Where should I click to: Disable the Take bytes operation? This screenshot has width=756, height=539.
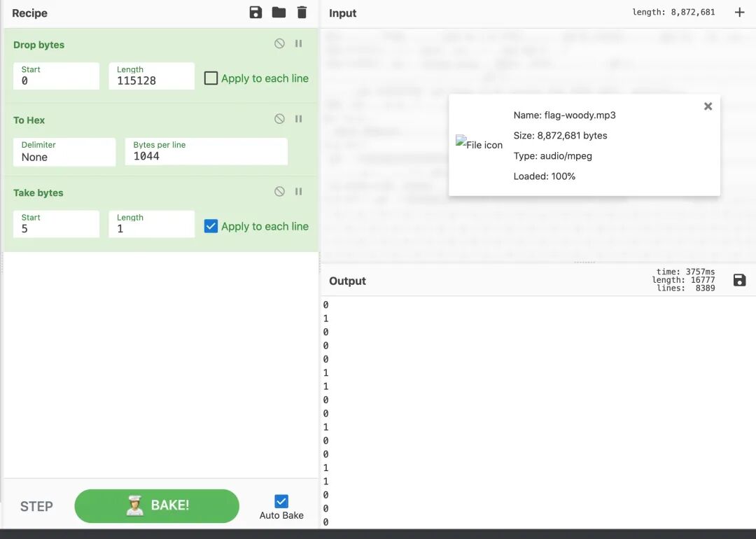pos(279,191)
